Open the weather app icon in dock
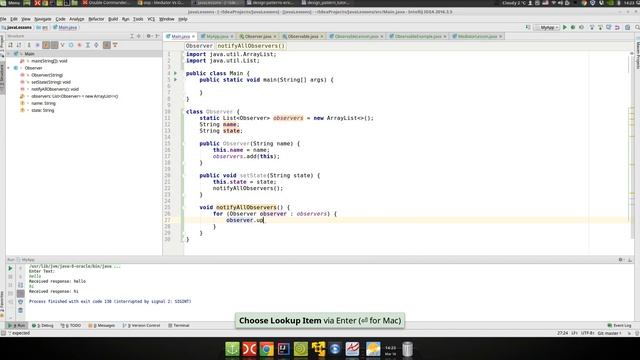 click(373, 349)
